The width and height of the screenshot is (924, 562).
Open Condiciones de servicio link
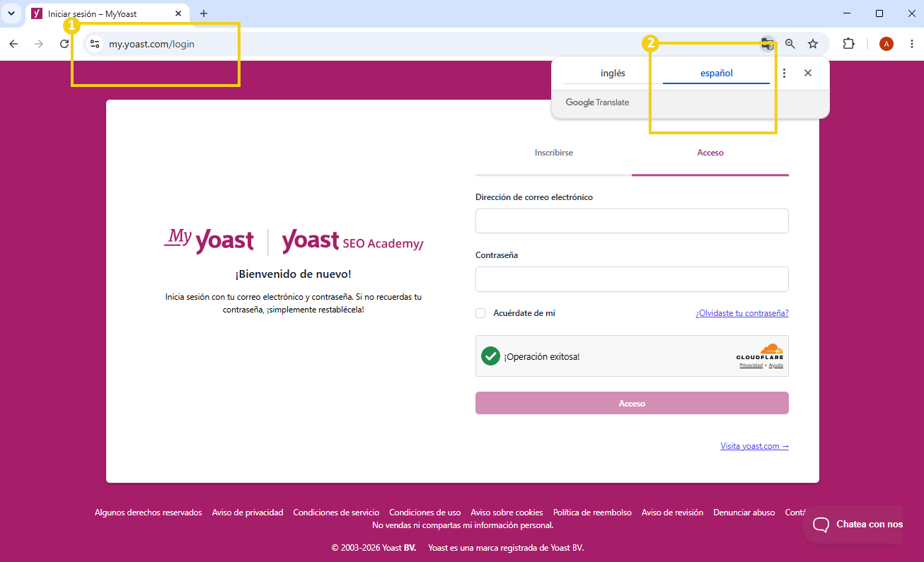[336, 513]
